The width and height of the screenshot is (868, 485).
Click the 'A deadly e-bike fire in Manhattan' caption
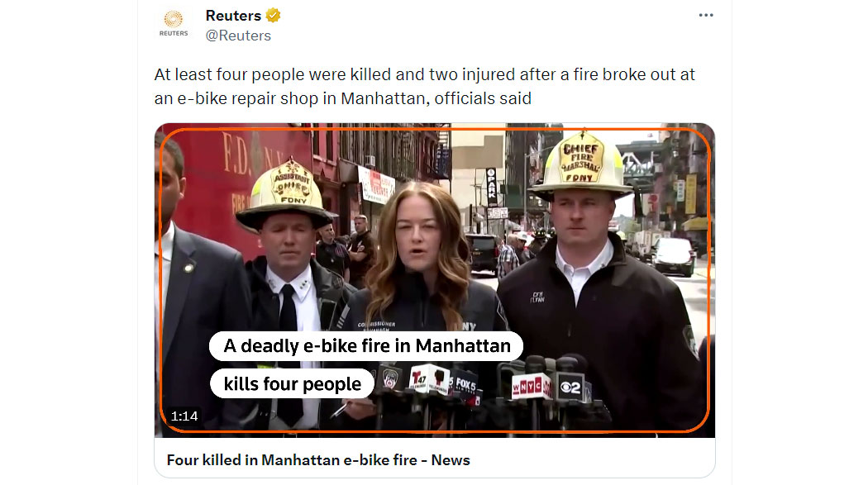coord(366,345)
